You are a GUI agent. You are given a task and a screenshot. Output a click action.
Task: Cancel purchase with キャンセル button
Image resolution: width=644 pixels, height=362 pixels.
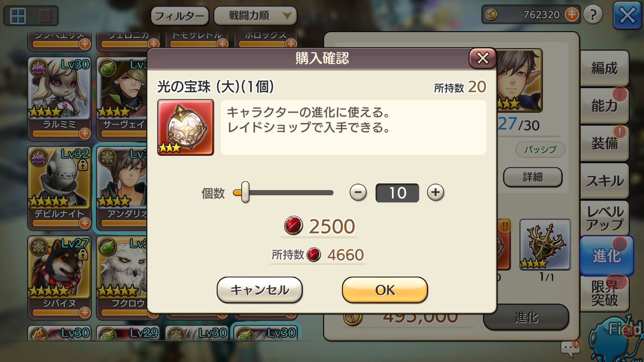260,290
